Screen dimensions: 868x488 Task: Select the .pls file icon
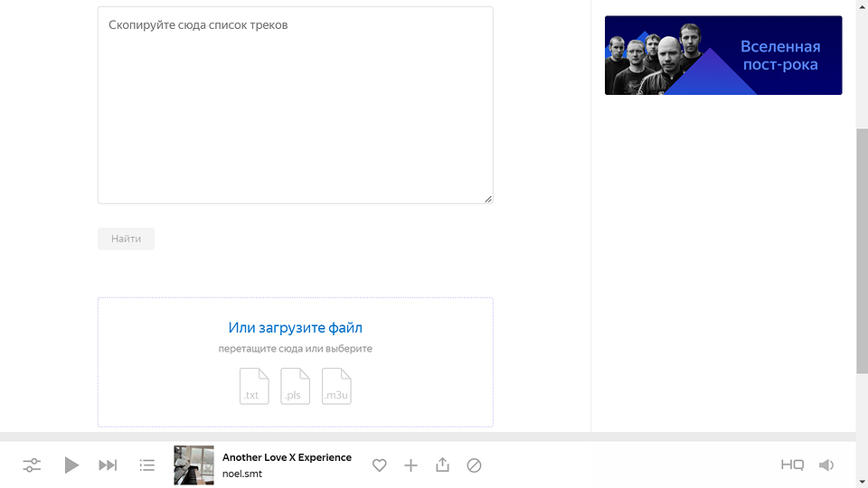coord(295,386)
